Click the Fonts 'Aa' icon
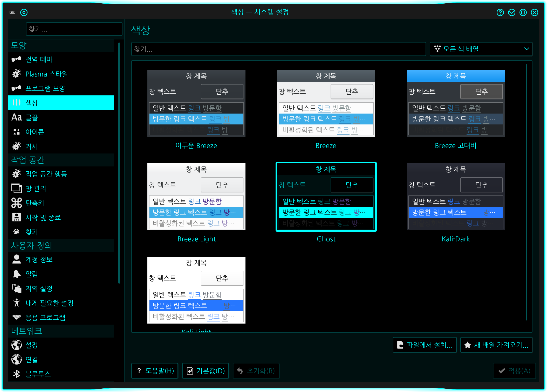This screenshot has width=547, height=392. point(17,117)
